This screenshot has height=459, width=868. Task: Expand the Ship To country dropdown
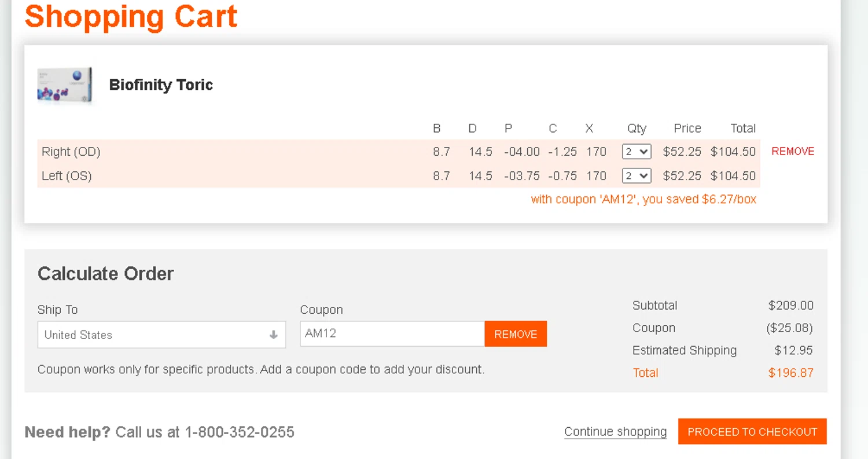point(161,335)
